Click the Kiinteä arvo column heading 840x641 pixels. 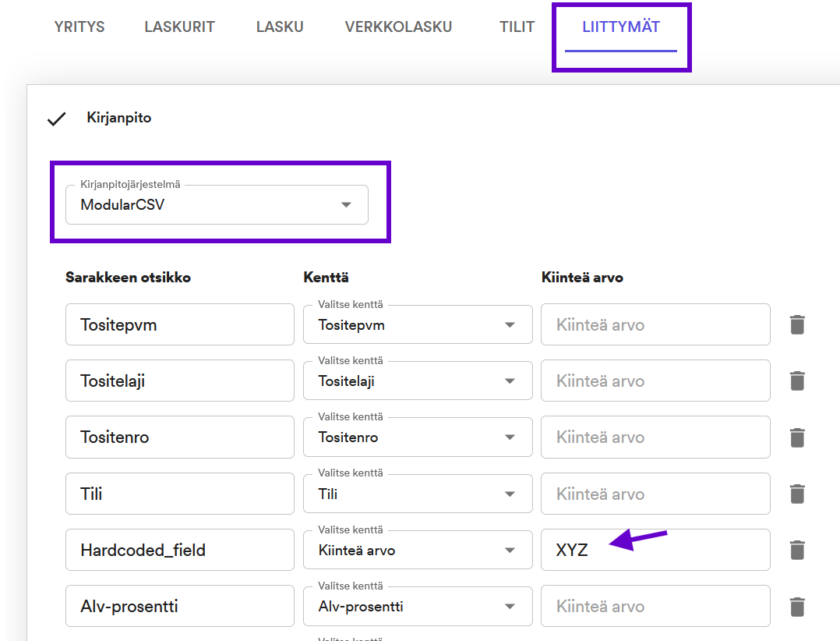click(582, 278)
